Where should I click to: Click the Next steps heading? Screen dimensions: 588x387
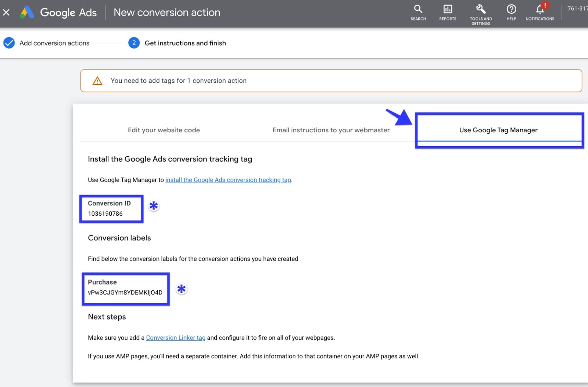point(107,317)
